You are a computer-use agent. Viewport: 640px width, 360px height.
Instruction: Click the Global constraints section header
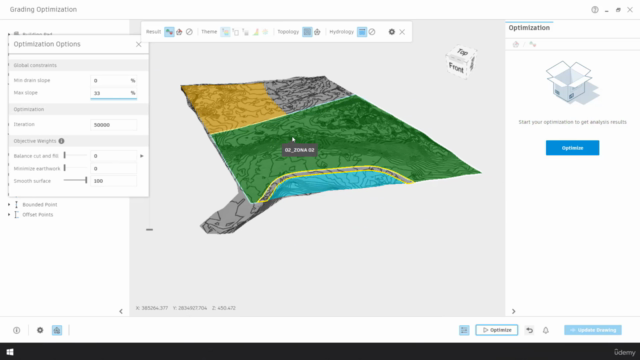pos(78,65)
